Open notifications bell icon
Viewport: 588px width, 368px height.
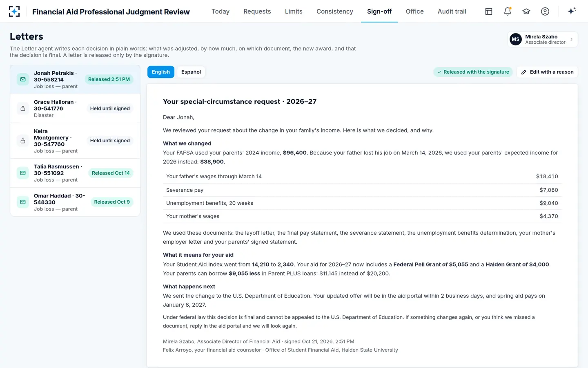(x=508, y=11)
